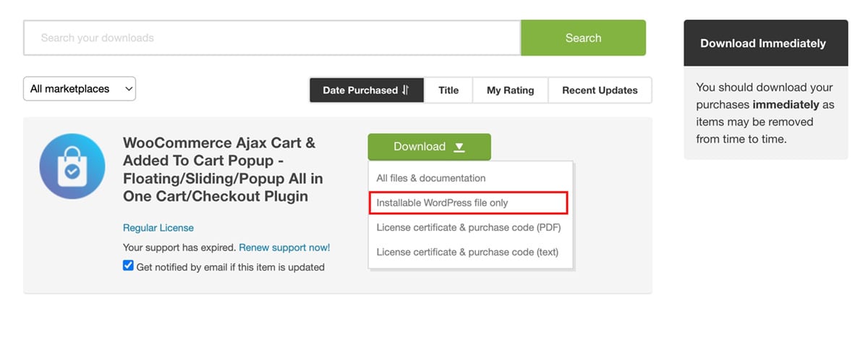Focus the Search your downloads field

tap(272, 38)
